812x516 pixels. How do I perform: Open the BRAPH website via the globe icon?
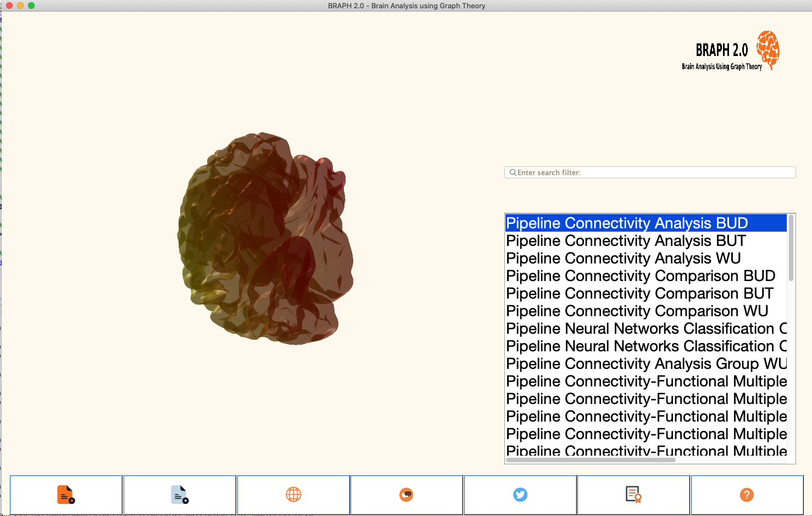(x=293, y=494)
